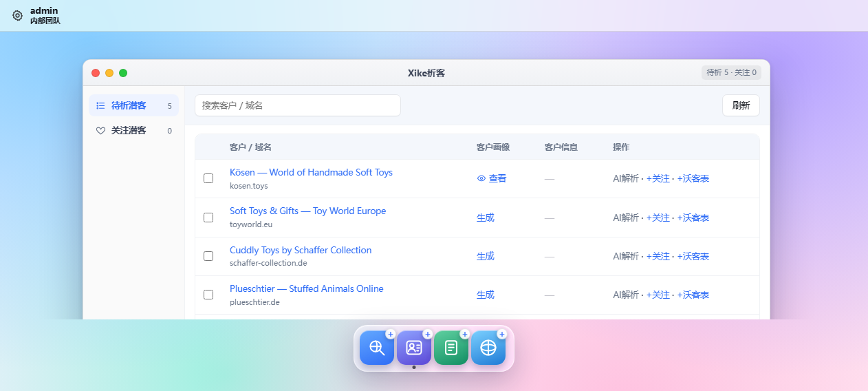This screenshot has height=391, width=868.
Task: Open Kösen — World of Handmade Soft Toys link
Action: click(311, 172)
